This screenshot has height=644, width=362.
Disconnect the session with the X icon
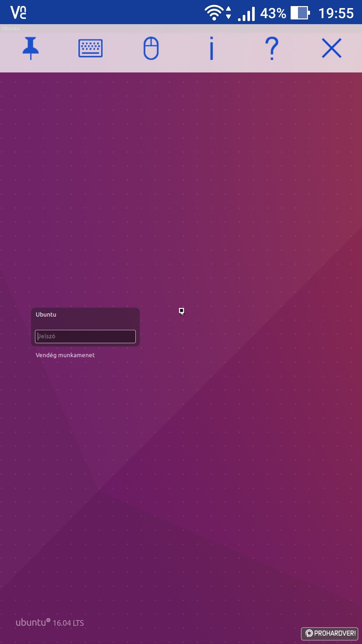[331, 48]
